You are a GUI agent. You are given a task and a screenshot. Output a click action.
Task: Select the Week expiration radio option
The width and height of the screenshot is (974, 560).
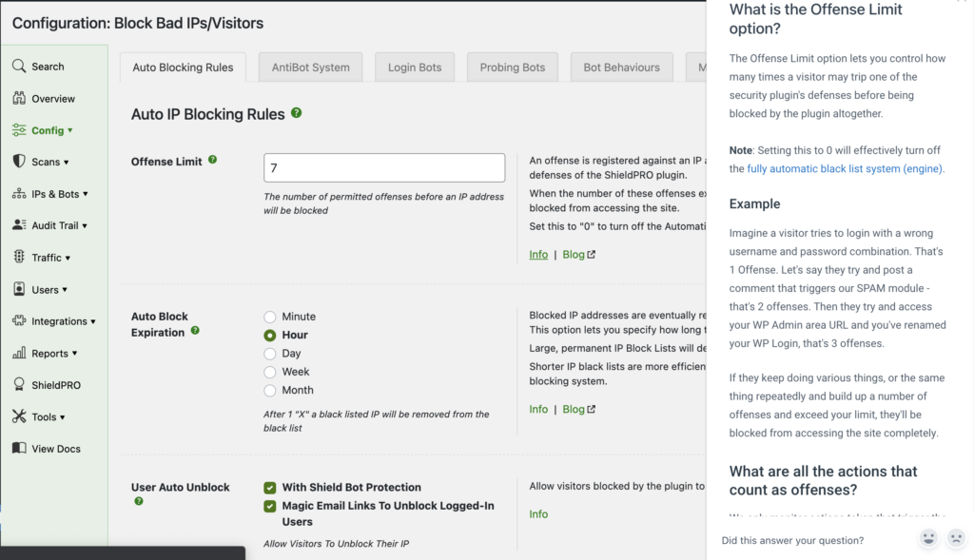270,372
